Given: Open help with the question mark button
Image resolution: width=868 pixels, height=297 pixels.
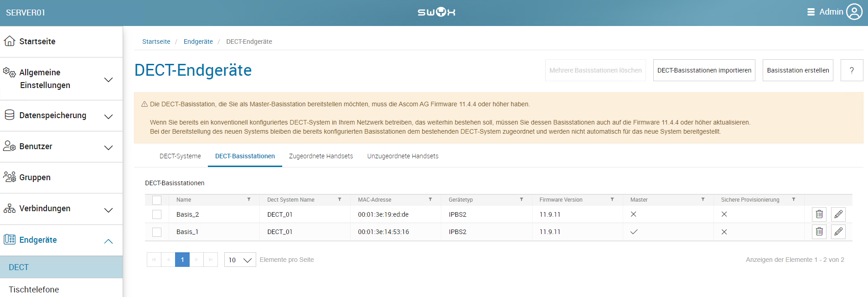Looking at the screenshot, I should [851, 70].
